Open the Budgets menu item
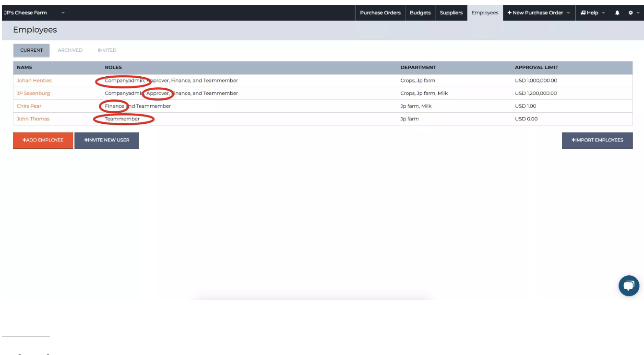This screenshot has height=355, width=644. pyautogui.click(x=420, y=13)
